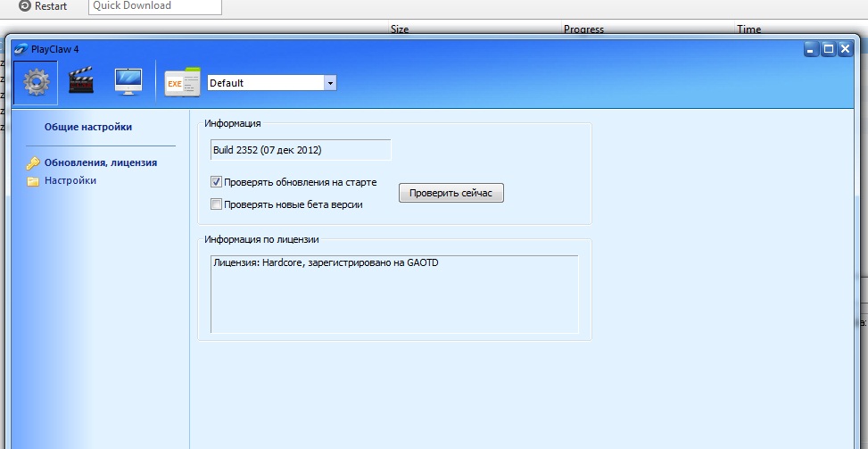Viewport: 868px width, 449px height.
Task: Click the Build 2352 version field
Action: (x=301, y=149)
